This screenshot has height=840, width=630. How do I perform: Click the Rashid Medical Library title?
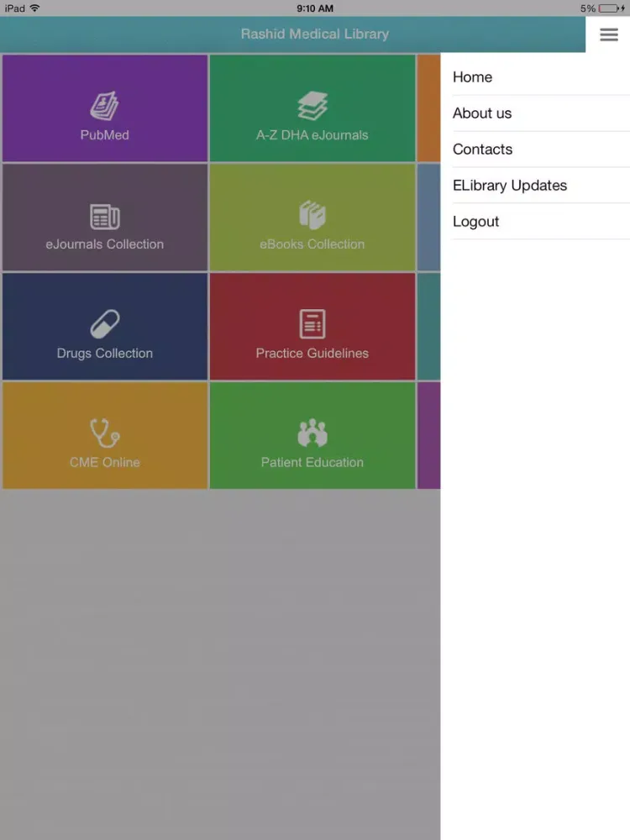click(x=315, y=34)
